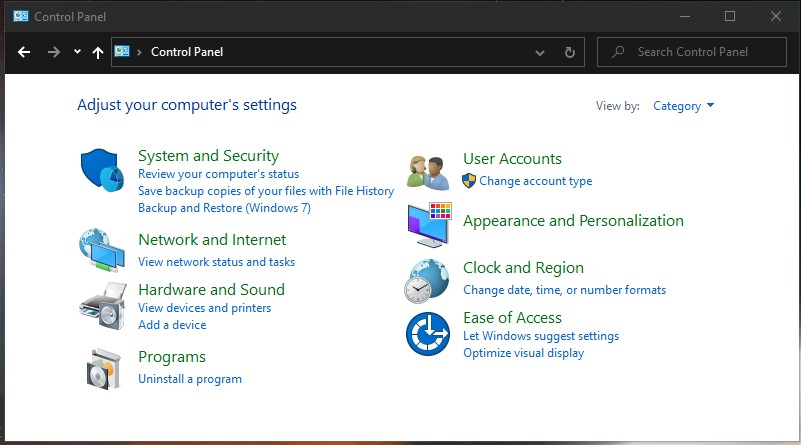The height and width of the screenshot is (445, 801).
Task: Focus the Search Control Panel field
Action: pos(692,52)
